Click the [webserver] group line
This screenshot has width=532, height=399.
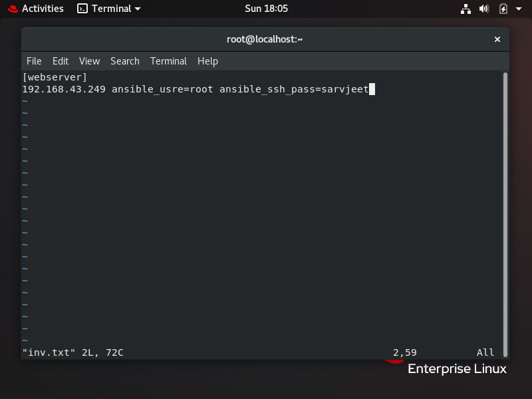pos(55,77)
